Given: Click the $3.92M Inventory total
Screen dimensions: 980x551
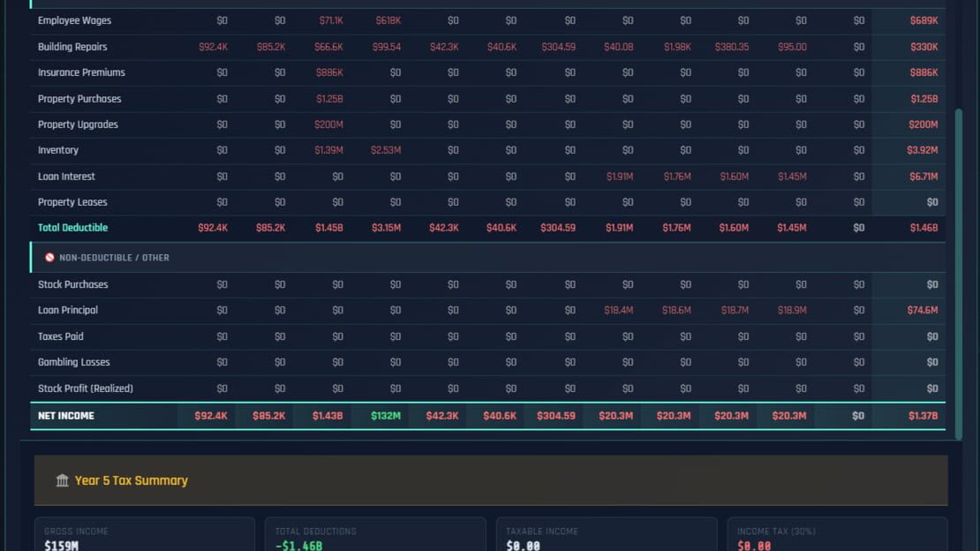Looking at the screenshot, I should (923, 150).
